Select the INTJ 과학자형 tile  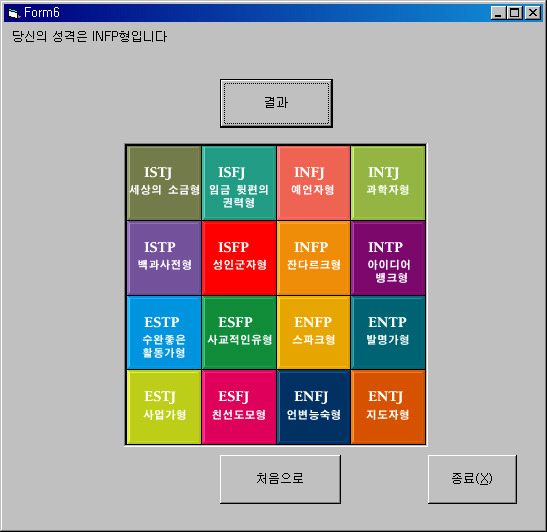click(388, 183)
